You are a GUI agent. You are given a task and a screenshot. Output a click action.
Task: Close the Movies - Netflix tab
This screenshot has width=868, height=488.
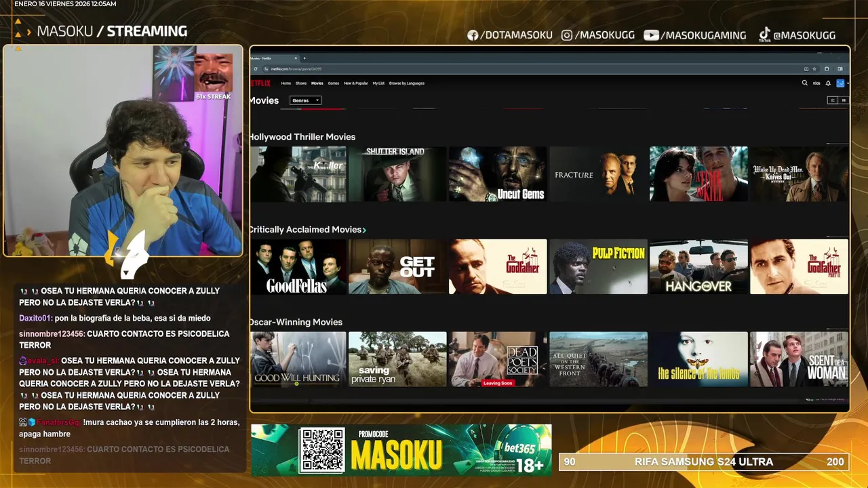pyautogui.click(x=296, y=58)
